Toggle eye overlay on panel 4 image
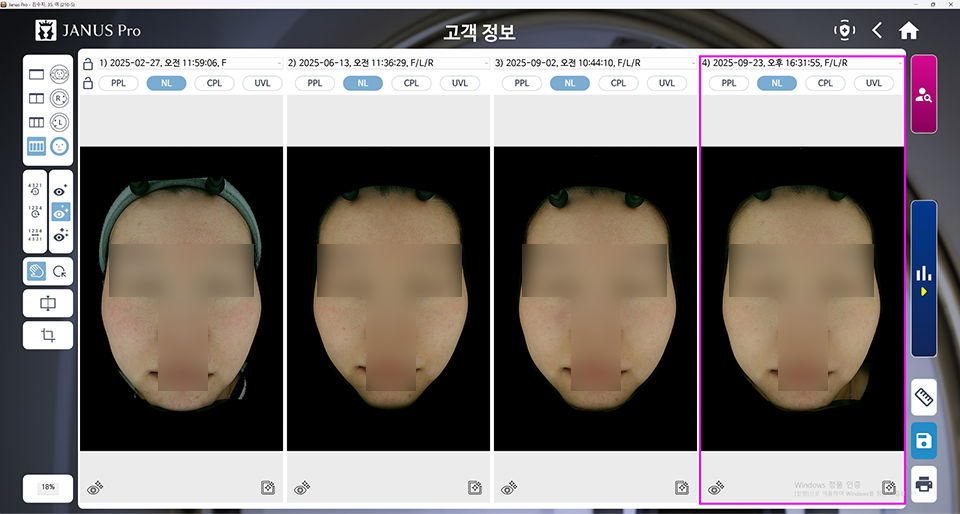Viewport: 960px width, 514px height. tap(716, 488)
